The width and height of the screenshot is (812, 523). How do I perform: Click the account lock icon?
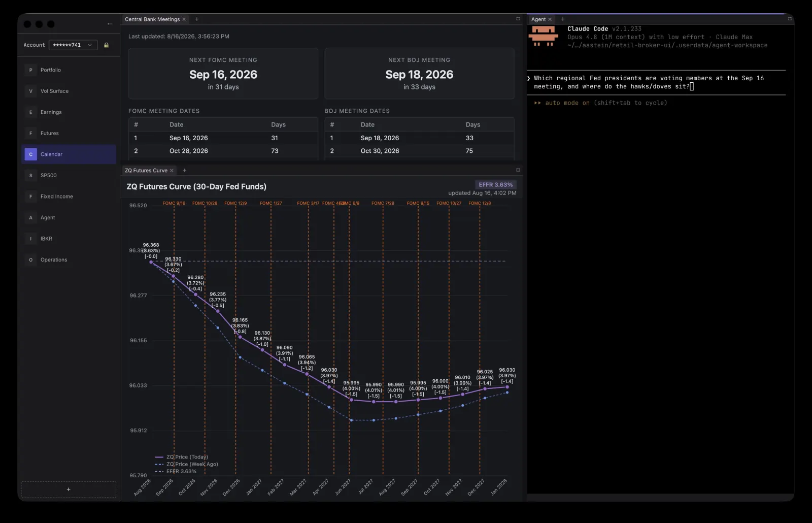tap(106, 45)
